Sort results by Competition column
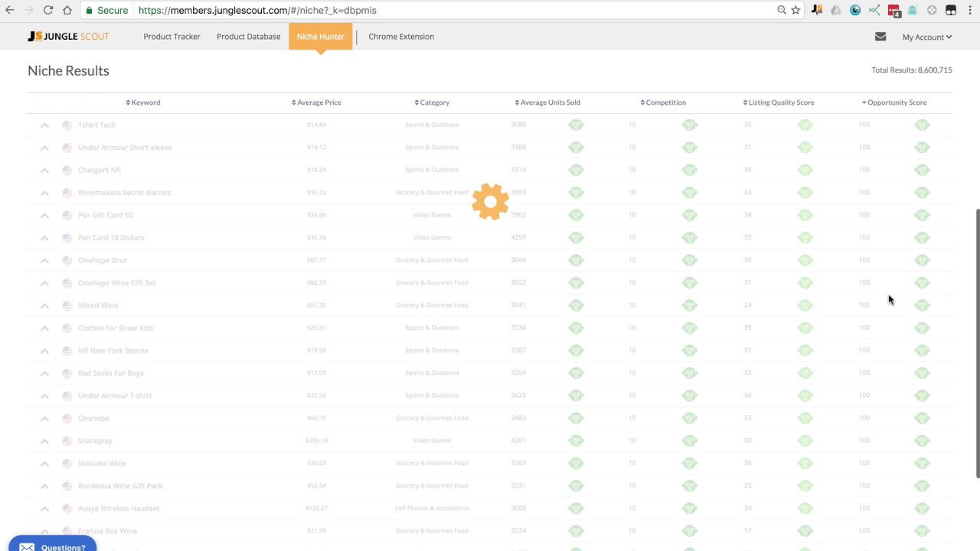The height and width of the screenshot is (551, 980). [x=663, y=103]
